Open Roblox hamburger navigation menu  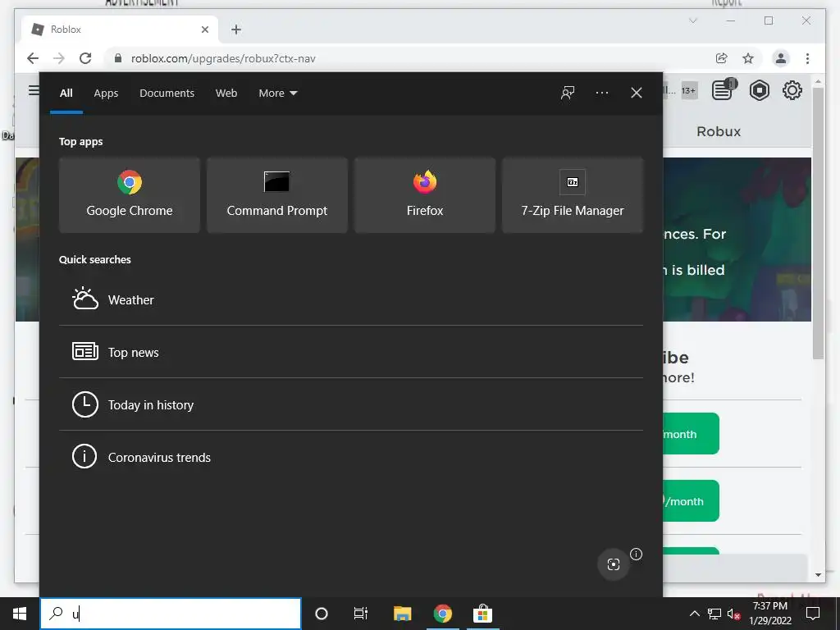coord(33,90)
